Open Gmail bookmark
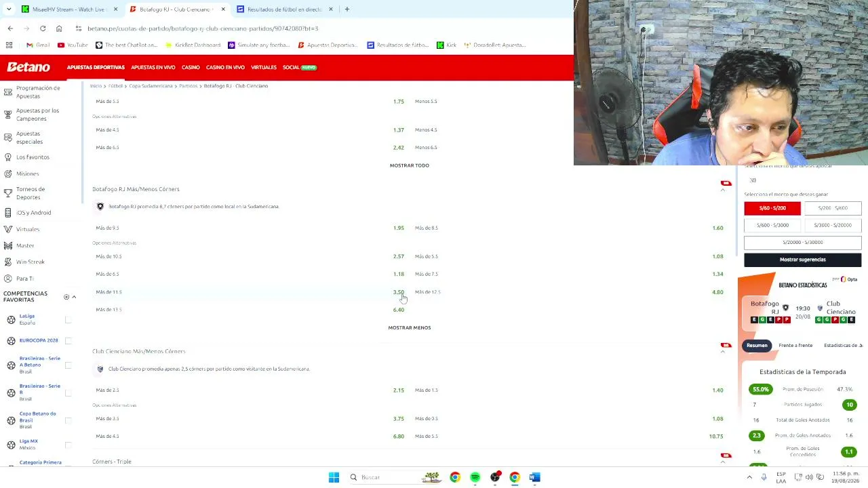This screenshot has height=488, width=868. tap(38, 45)
